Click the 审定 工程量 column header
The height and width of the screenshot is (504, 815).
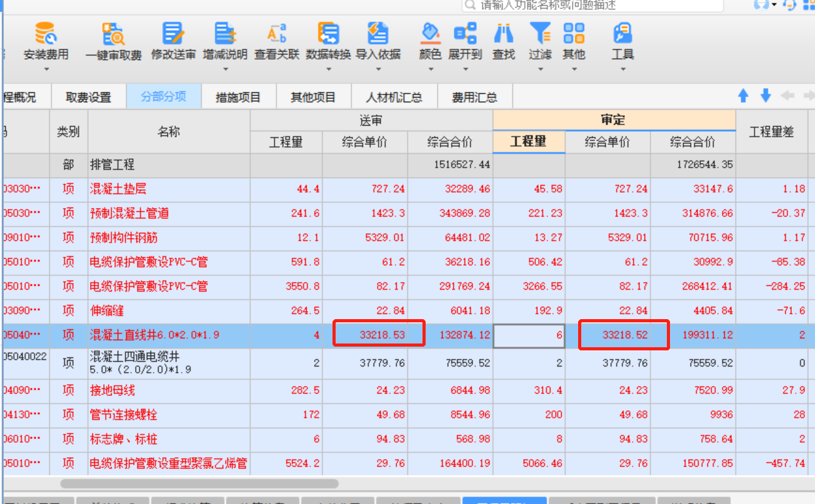tap(529, 142)
